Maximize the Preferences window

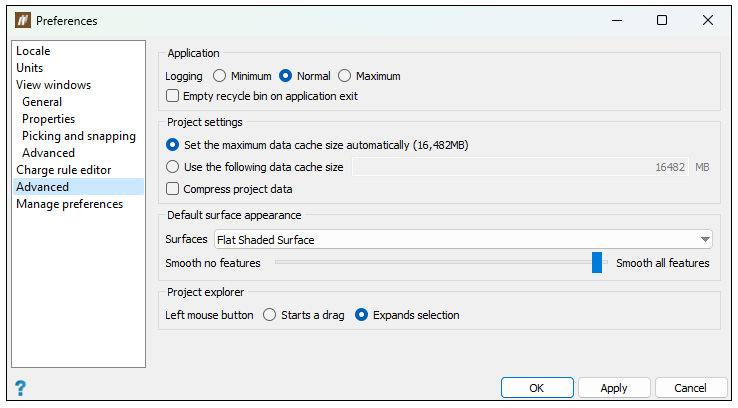(x=662, y=20)
